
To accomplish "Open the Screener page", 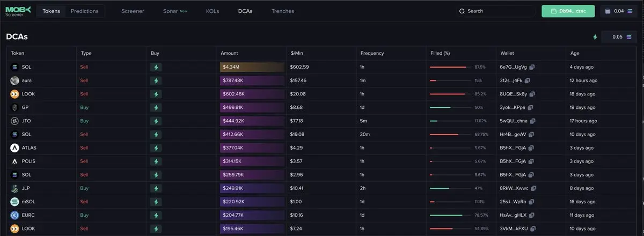I will [133, 11].
